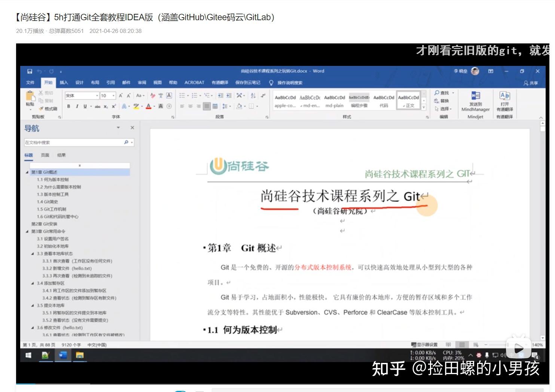Apply bold formatting with the B icon
The height and width of the screenshot is (392, 555).
tap(68, 106)
